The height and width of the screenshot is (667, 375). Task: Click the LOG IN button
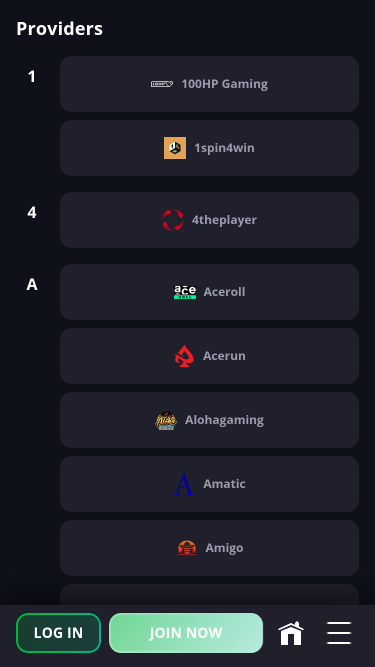click(x=58, y=633)
